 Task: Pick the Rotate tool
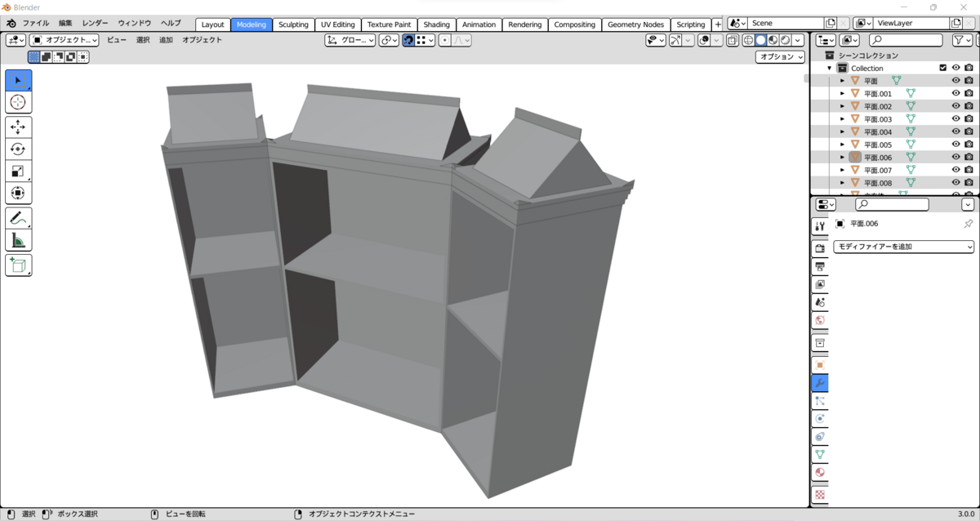18,149
